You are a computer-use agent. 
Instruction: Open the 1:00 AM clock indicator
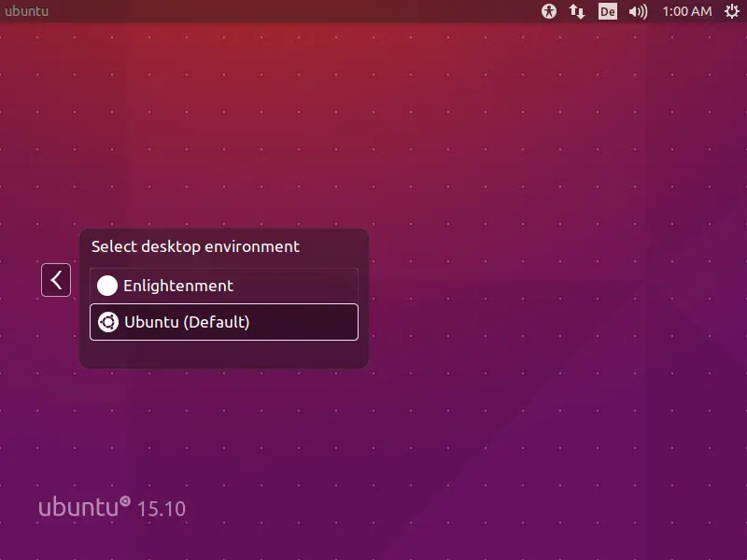(687, 11)
